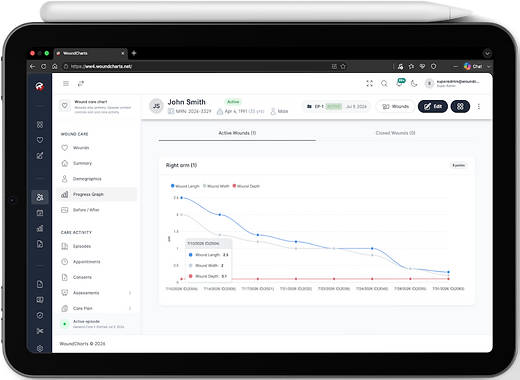Reload the browser page

(44, 66)
